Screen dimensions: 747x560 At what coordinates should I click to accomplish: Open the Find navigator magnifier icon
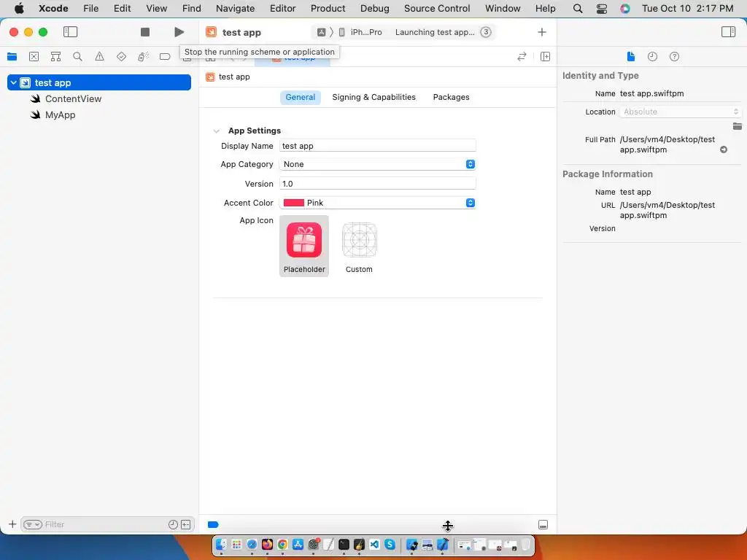click(x=77, y=57)
